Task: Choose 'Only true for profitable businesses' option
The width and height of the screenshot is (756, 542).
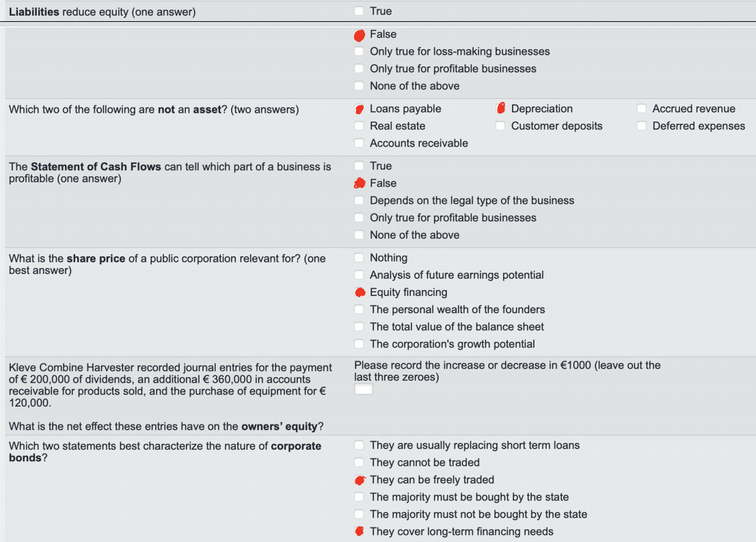Action: (359, 68)
